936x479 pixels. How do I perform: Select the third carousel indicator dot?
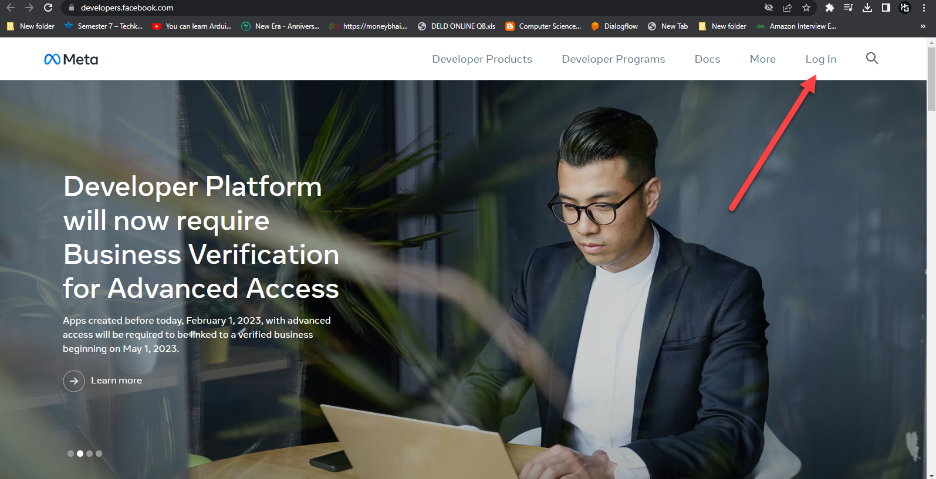pyautogui.click(x=90, y=453)
